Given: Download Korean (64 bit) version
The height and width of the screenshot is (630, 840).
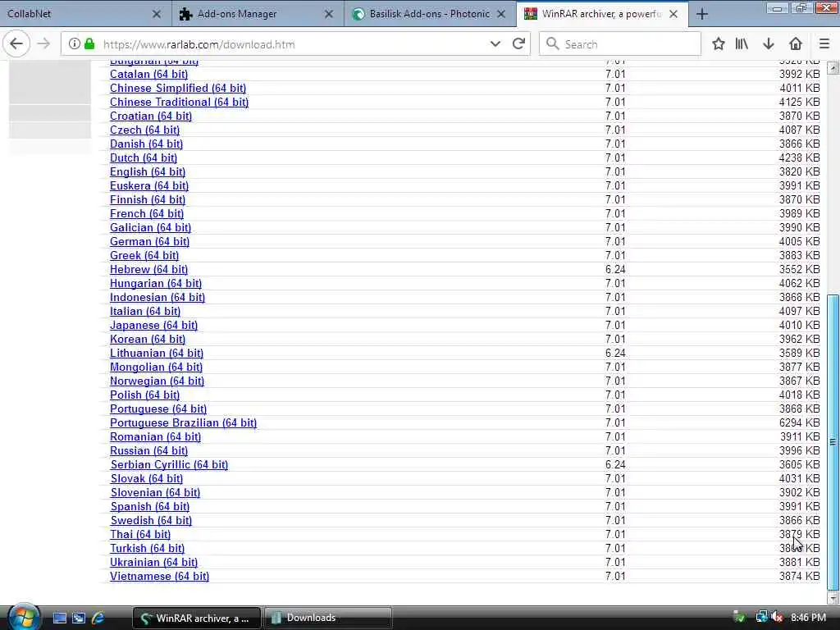Looking at the screenshot, I should click(148, 339).
